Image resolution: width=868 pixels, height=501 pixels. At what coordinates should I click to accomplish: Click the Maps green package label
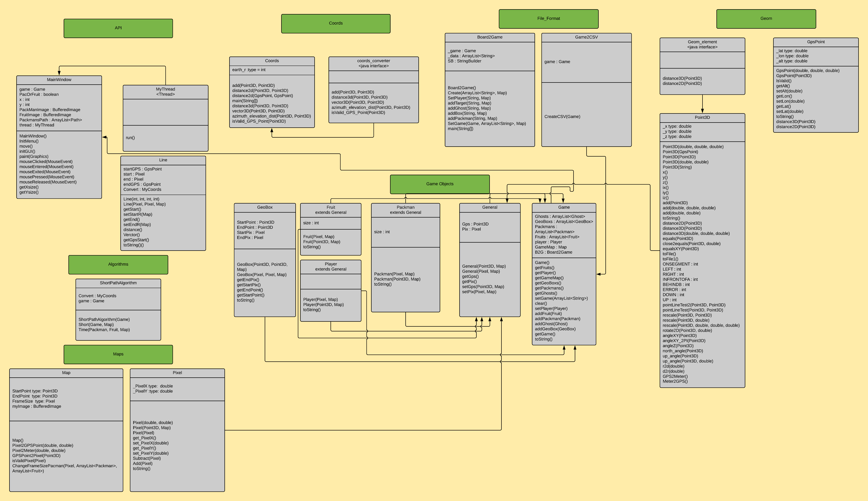(118, 354)
